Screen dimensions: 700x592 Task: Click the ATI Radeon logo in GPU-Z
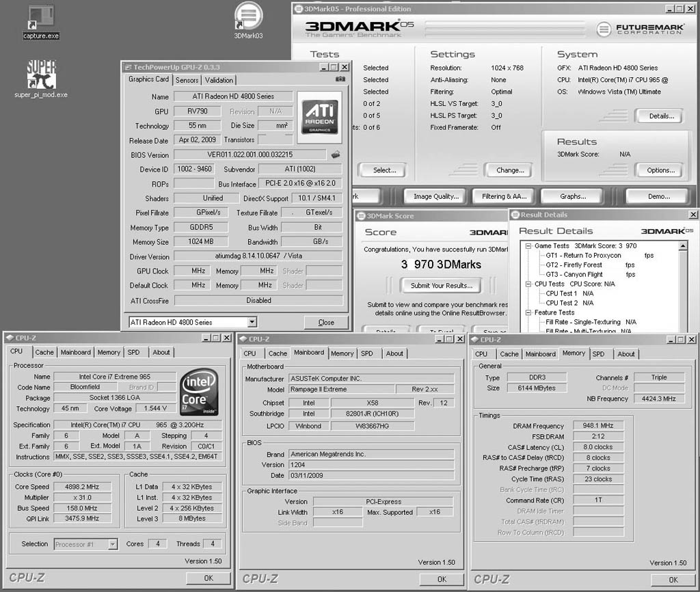pyautogui.click(x=320, y=116)
